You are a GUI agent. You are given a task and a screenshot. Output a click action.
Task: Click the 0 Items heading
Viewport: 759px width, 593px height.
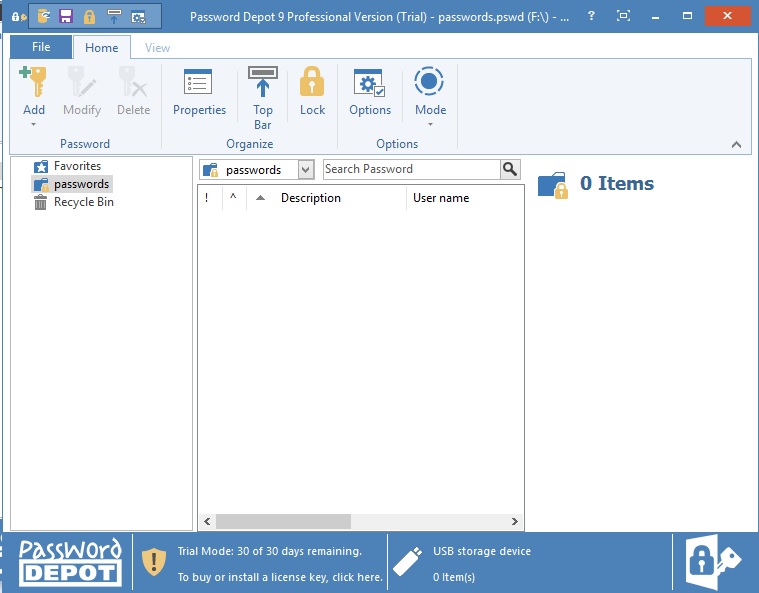pyautogui.click(x=617, y=183)
